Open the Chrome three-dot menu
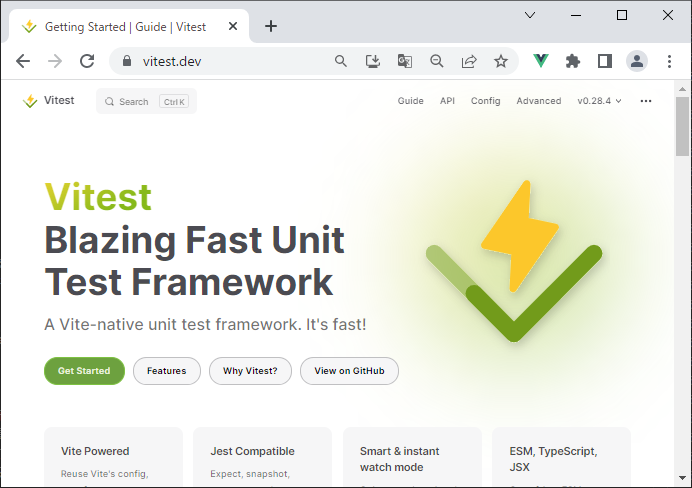This screenshot has height=488, width=692. point(669,61)
